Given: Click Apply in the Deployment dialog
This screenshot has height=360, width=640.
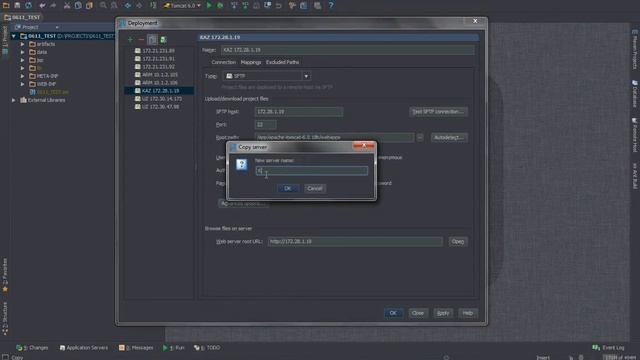Looking at the screenshot, I should (x=443, y=313).
